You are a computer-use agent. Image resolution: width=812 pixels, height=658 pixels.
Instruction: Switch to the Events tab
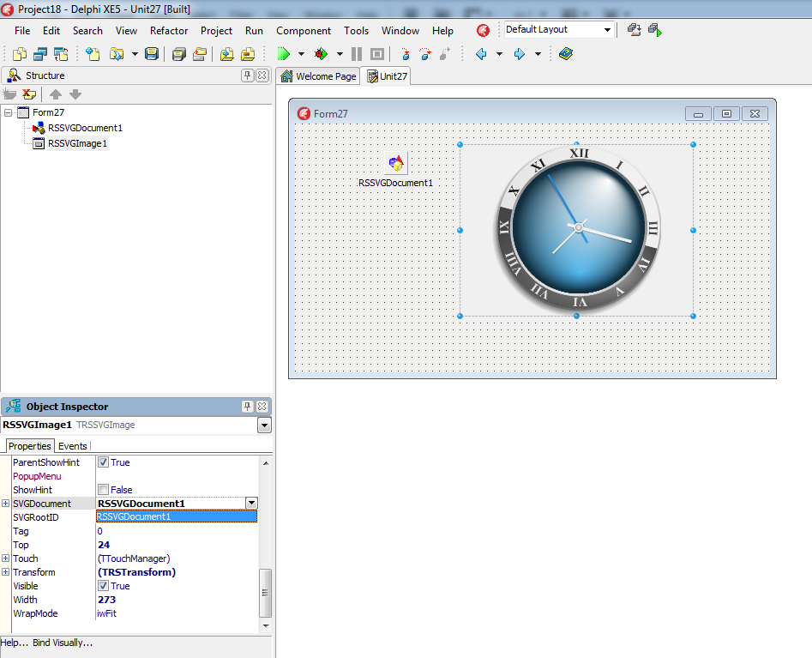72,446
